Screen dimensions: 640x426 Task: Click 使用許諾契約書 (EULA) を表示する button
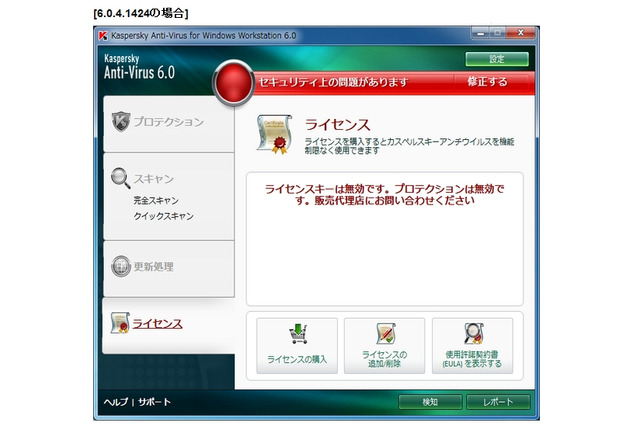pyautogui.click(x=472, y=346)
